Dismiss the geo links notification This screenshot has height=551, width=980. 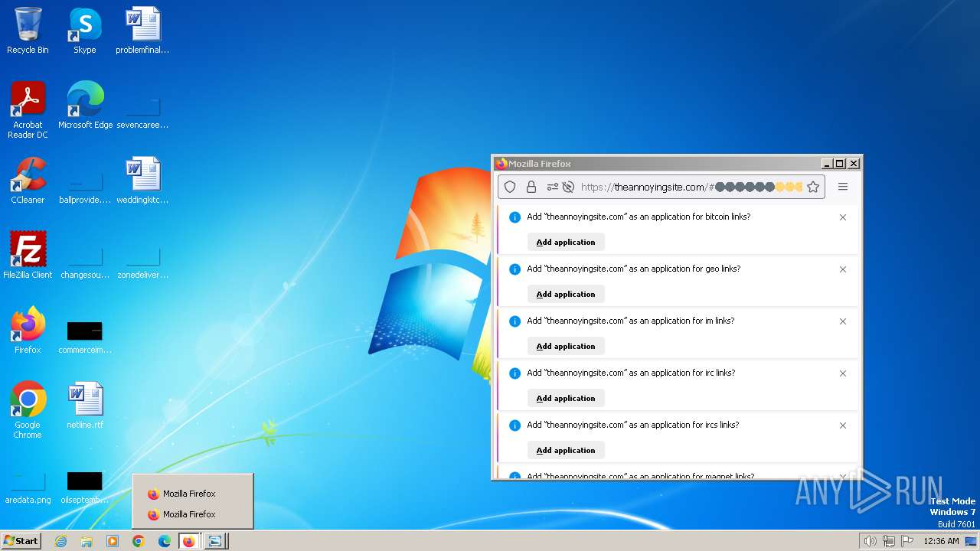[843, 269]
